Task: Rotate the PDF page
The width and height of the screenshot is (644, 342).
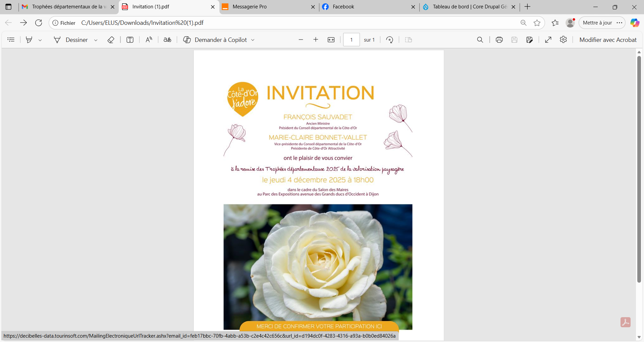Action: [x=390, y=40]
